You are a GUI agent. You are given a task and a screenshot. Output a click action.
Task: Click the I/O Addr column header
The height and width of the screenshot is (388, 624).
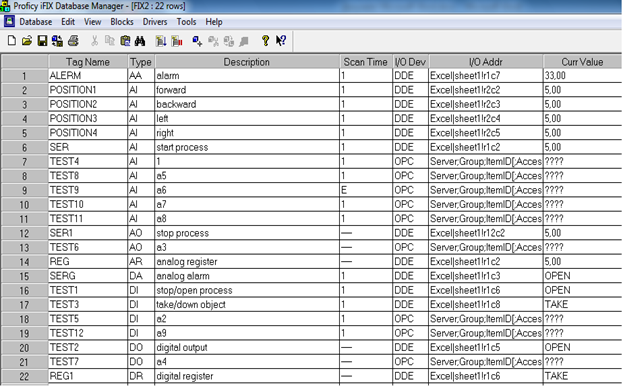pyautogui.click(x=486, y=62)
